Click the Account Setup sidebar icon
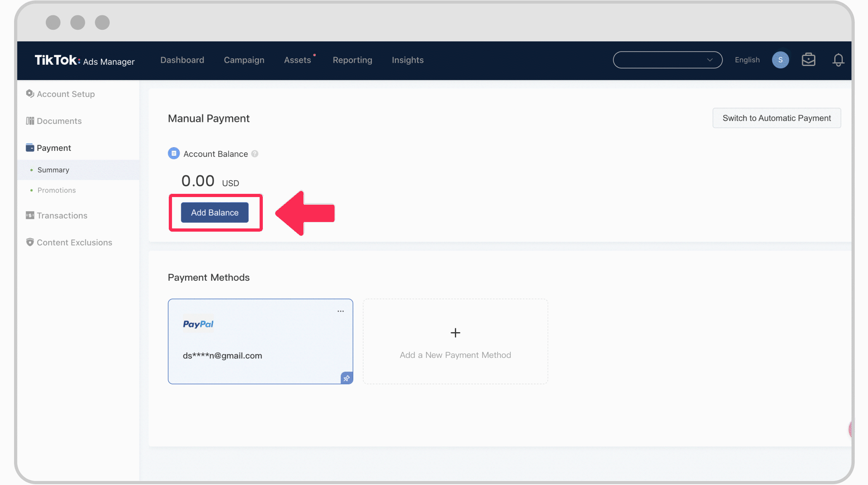The image size is (868, 485). coord(30,94)
